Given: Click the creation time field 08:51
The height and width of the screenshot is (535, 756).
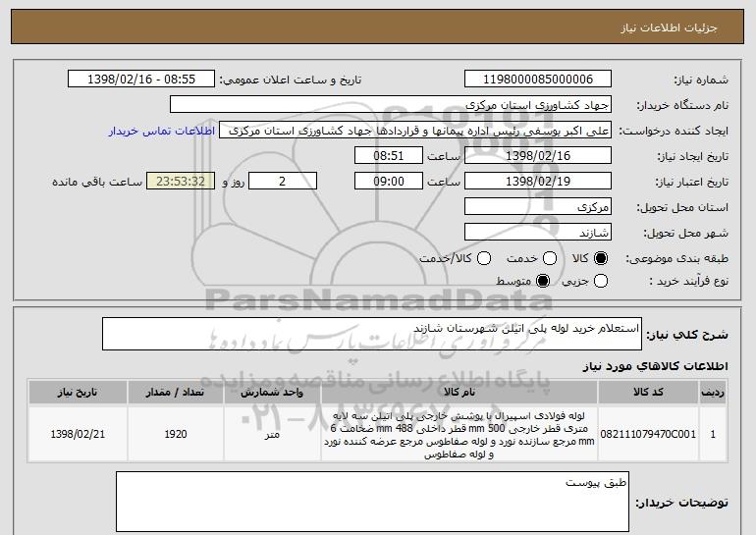Looking at the screenshot, I should point(389,156).
